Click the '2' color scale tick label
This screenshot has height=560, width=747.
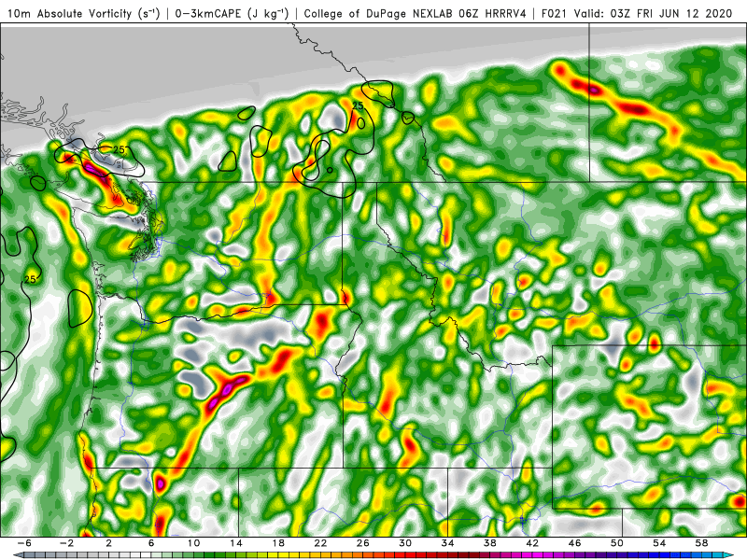pyautogui.click(x=109, y=543)
